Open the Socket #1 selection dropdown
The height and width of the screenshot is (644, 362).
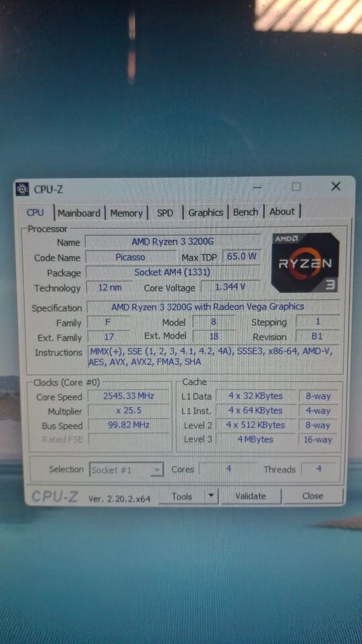[x=127, y=470]
